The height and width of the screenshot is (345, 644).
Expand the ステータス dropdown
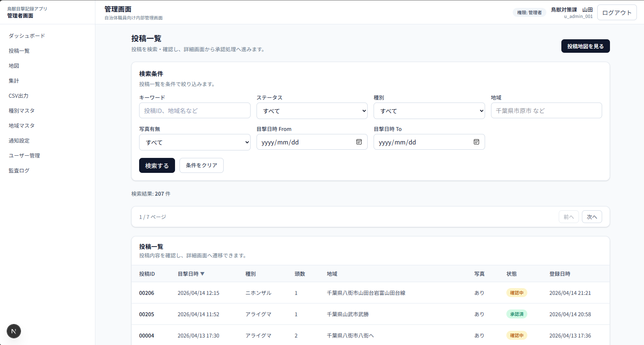312,111
